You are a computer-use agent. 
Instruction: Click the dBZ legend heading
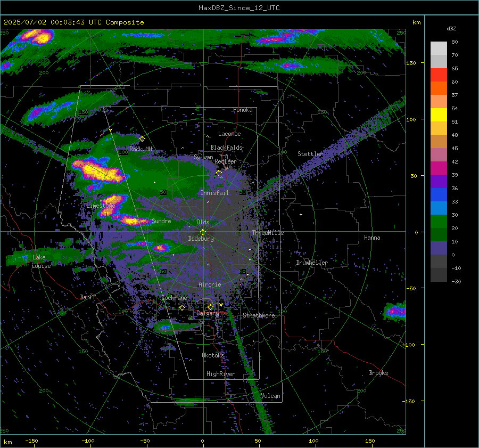(451, 28)
